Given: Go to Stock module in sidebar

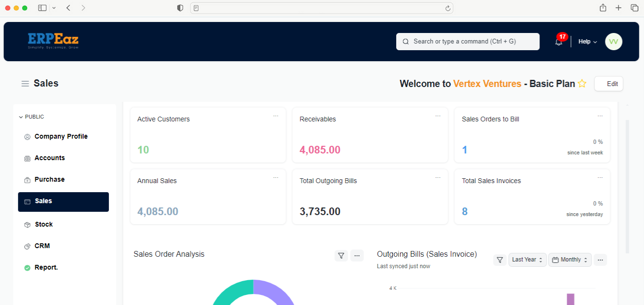Looking at the screenshot, I should point(43,224).
